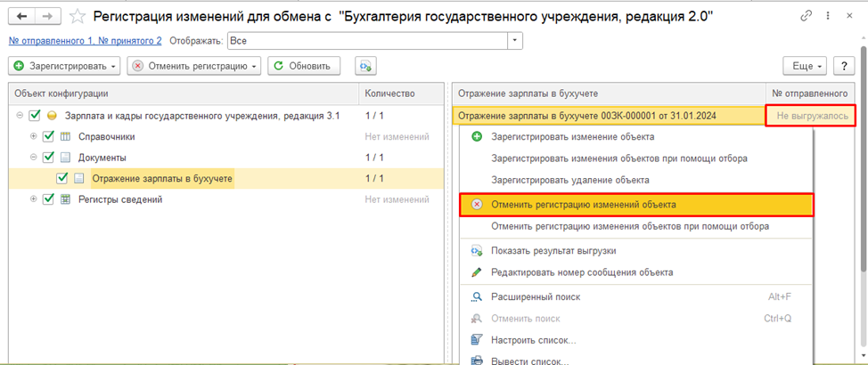Open help with the question mark button
This screenshot has height=365, width=868.
coord(844,66)
